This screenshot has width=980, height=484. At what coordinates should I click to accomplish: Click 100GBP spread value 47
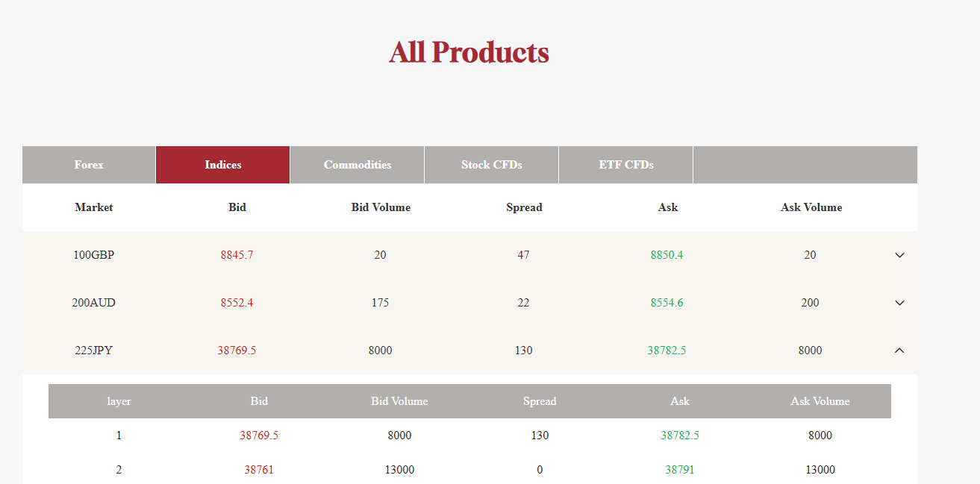pos(523,255)
